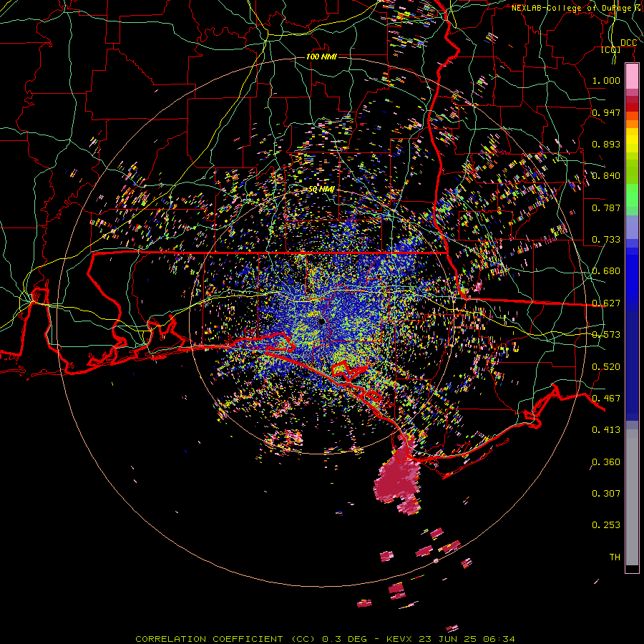Select the 0.893 legend value
This screenshot has height=644, width=644.
[606, 144]
